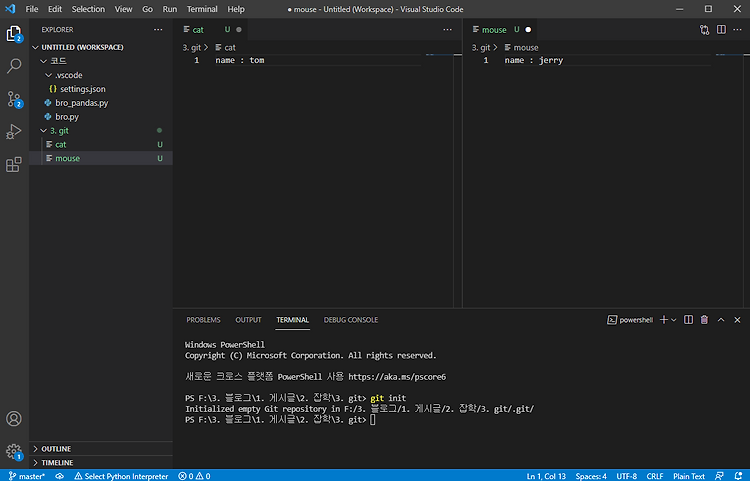Viewport: 750px width, 481px height.
Task: Click unsaved dot on cat tab
Action: 239,30
